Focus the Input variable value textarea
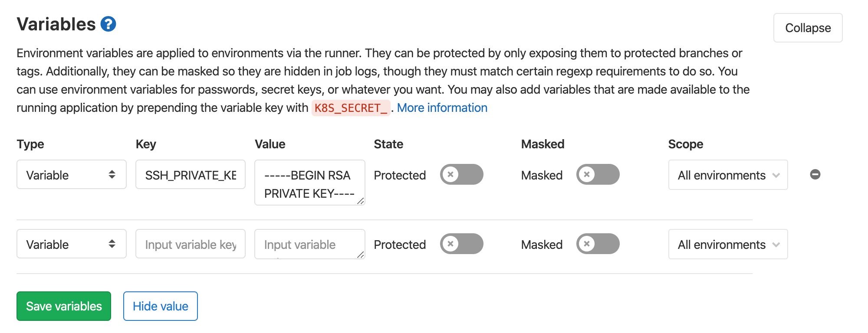The width and height of the screenshot is (868, 333). point(310,244)
